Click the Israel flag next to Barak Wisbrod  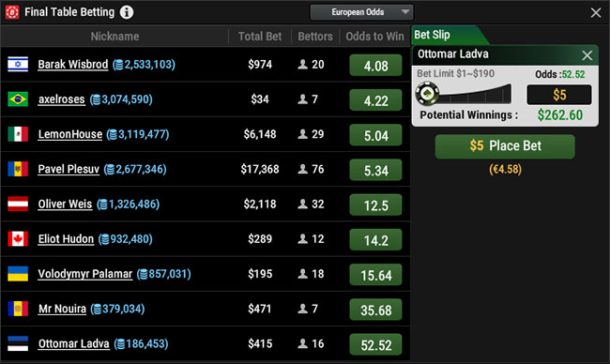click(x=18, y=64)
